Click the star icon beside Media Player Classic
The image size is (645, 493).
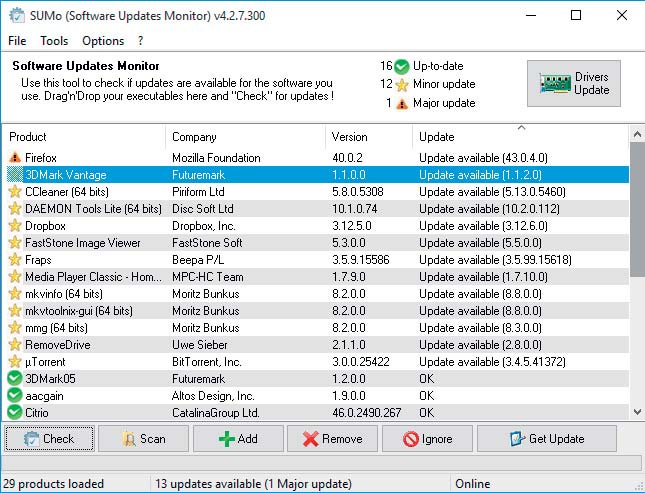coord(15,277)
